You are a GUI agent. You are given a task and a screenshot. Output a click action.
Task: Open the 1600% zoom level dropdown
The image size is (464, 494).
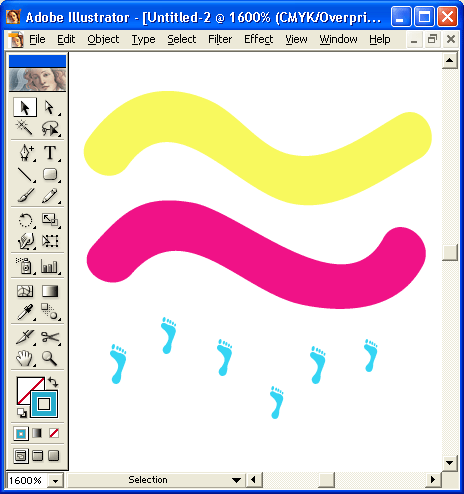tap(56, 481)
